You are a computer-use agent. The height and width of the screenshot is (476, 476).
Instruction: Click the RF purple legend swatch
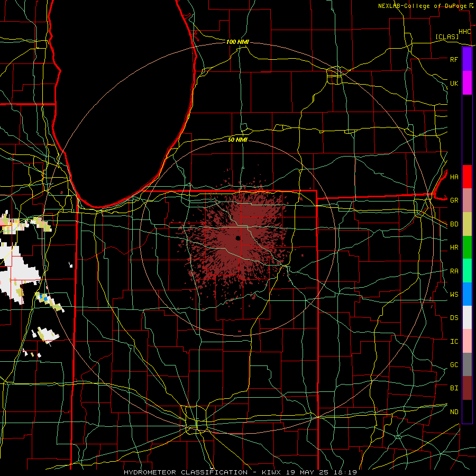click(x=467, y=59)
